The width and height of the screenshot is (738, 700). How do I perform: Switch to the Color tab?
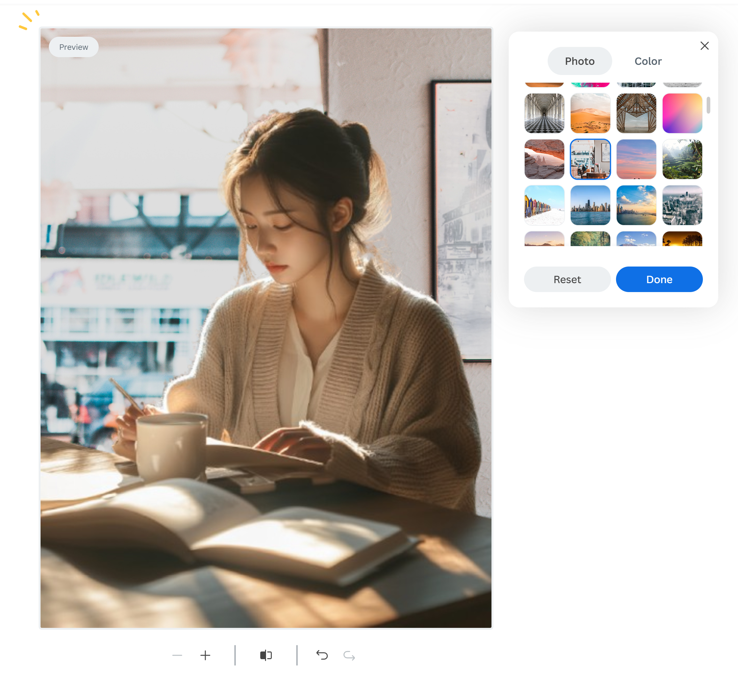(x=648, y=61)
